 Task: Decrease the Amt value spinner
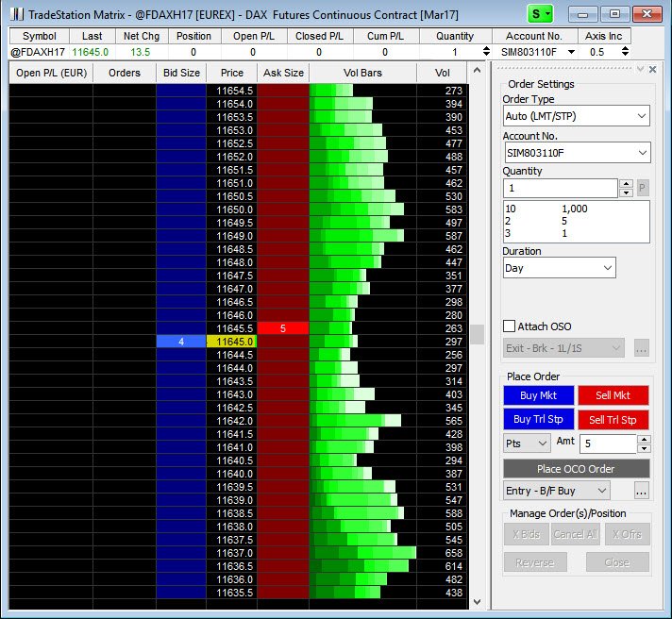644,448
